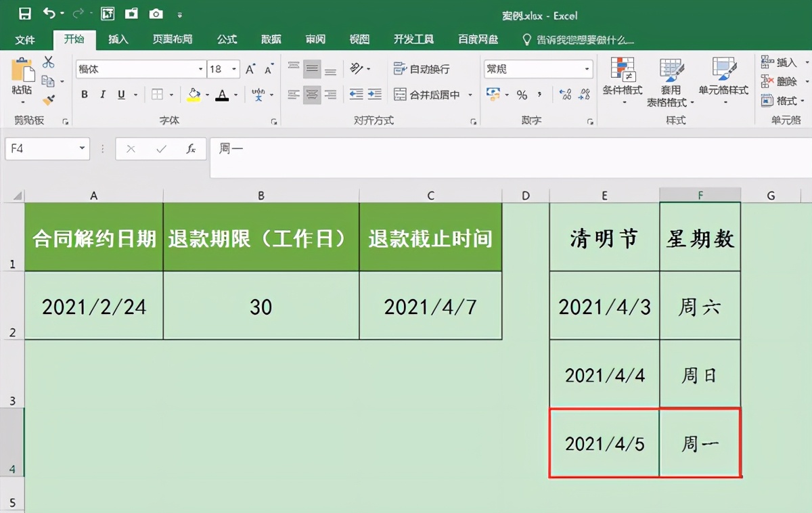
Task: Increase font size with the large A icon
Action: 250,69
